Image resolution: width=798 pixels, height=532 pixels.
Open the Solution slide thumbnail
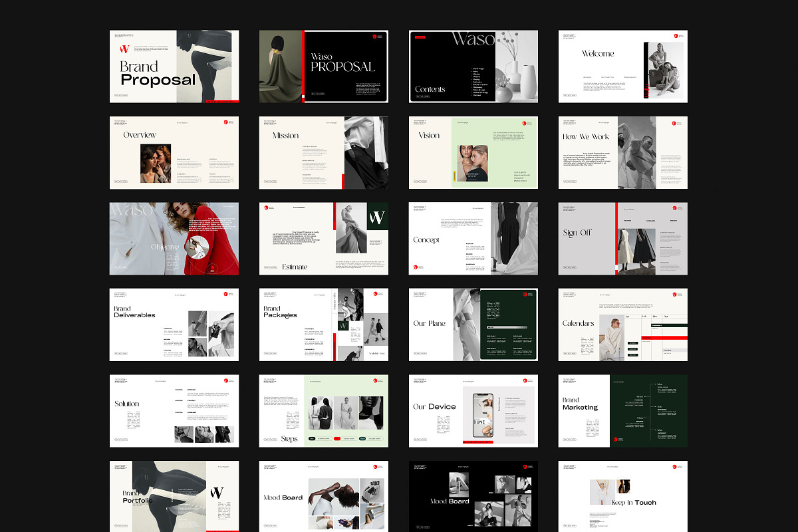click(174, 411)
